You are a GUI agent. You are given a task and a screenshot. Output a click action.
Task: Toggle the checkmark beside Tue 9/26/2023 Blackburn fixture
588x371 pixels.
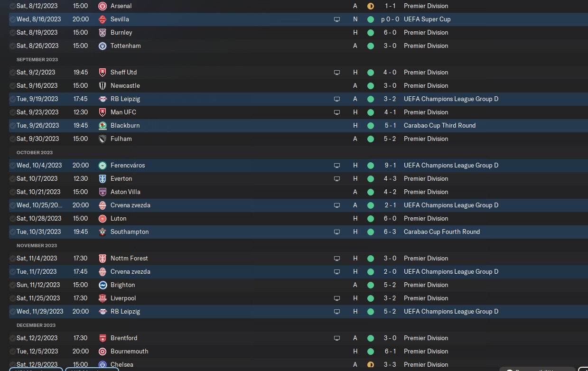(12, 126)
